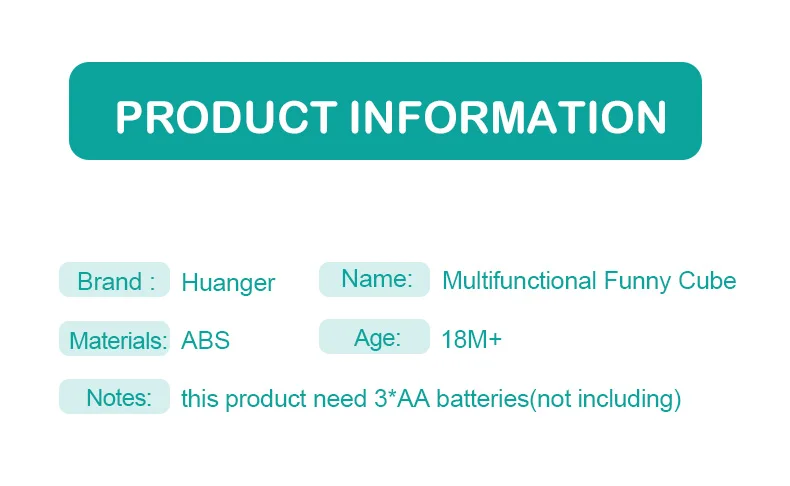The image size is (790, 486).
Task: Select the Name label badge
Action: (375, 280)
